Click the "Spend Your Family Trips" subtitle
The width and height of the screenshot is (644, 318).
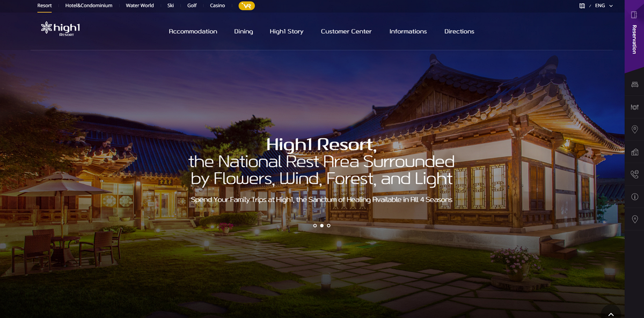(321, 200)
